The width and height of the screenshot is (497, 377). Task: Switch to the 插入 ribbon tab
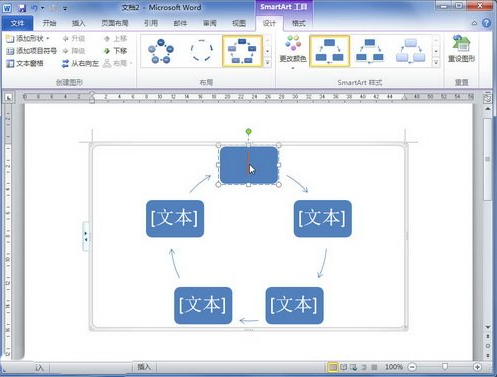click(79, 23)
